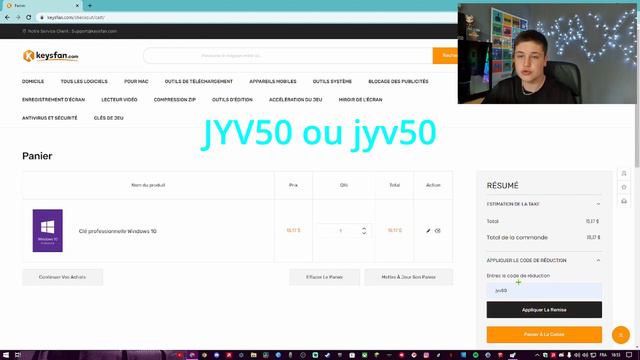The image size is (640, 360).
Task: Decrease quantity with the down arrow
Action: point(364,233)
